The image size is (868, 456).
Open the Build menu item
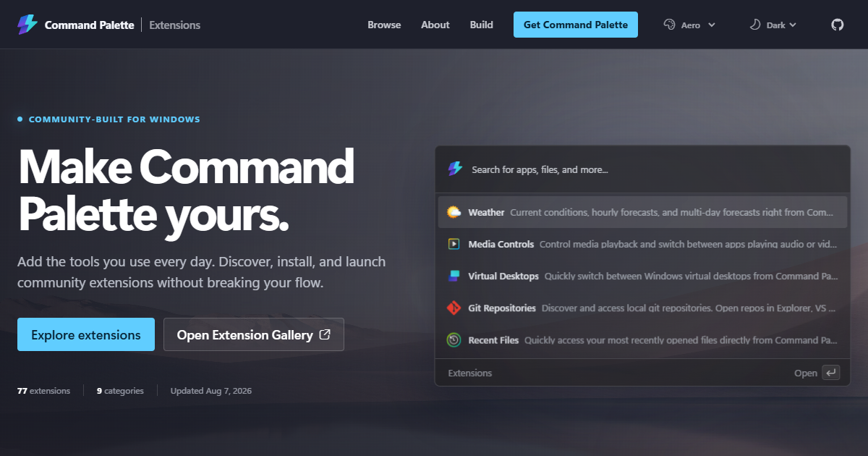(482, 25)
